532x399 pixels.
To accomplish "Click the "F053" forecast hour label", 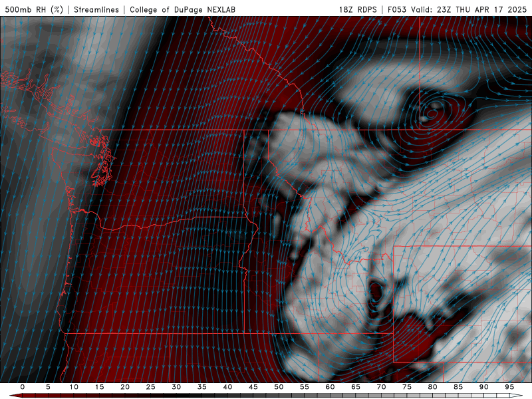I will 397,10.
